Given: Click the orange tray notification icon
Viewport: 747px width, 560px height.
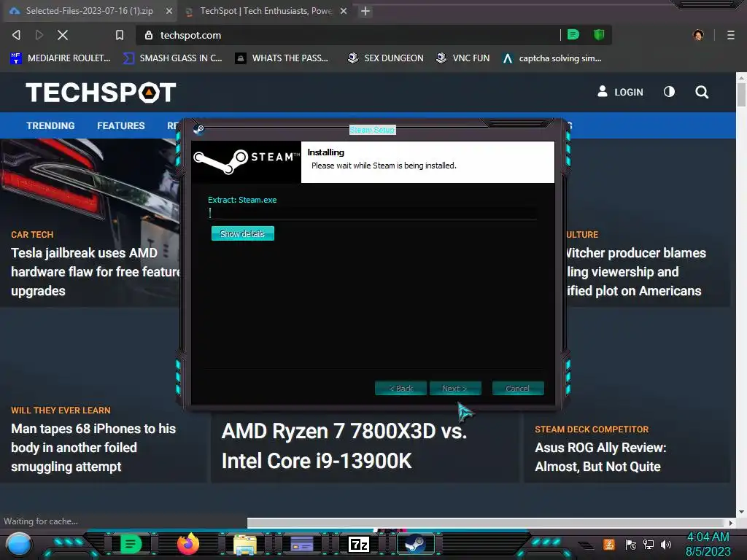Looking at the screenshot, I should tap(609, 544).
